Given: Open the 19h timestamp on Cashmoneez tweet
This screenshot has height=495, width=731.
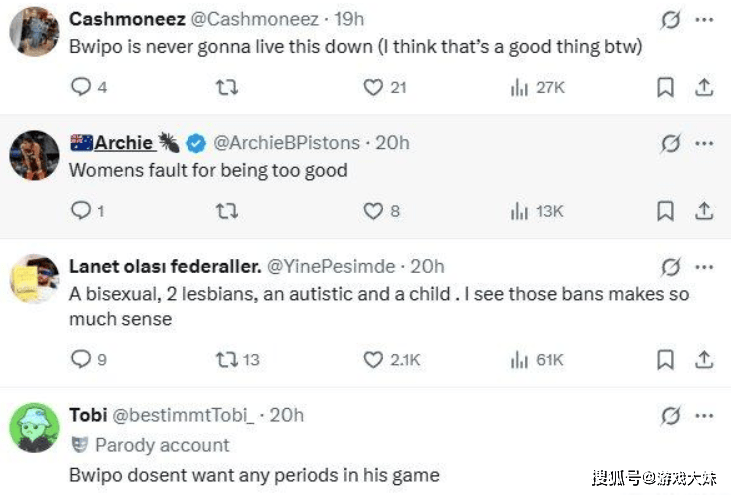Looking at the screenshot, I should (349, 20).
